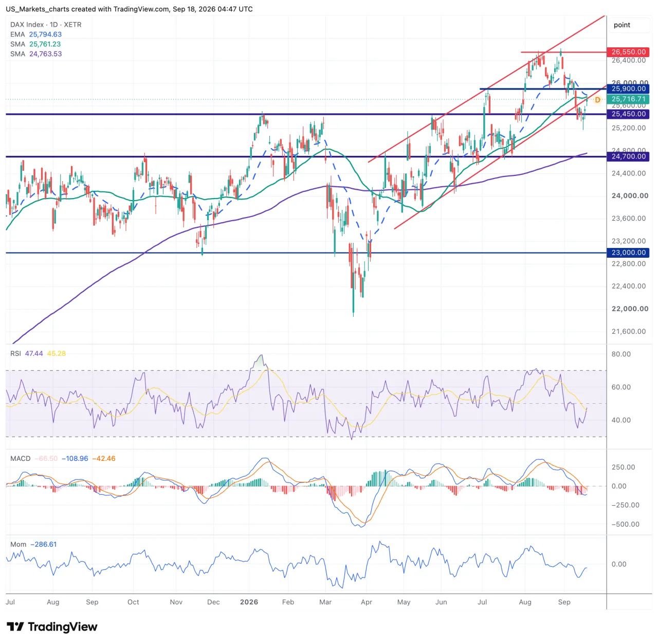Click the TradingView logo at the bottom
The width and height of the screenshot is (658, 644).
tap(52, 627)
